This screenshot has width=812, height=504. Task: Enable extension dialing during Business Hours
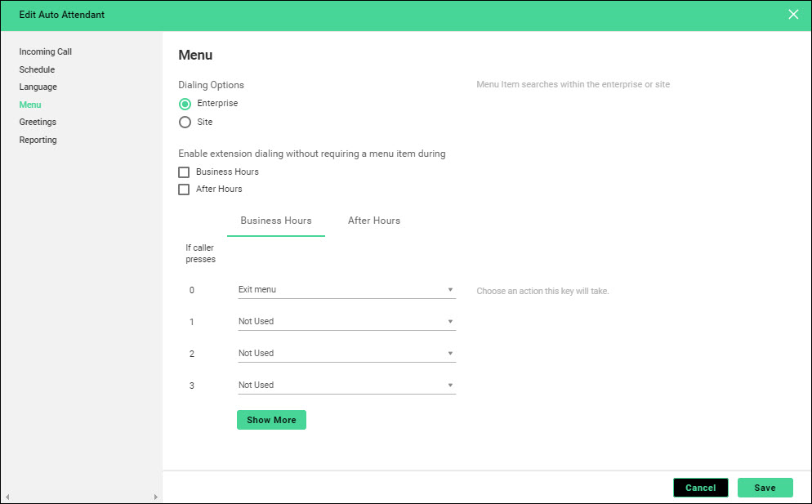pos(184,172)
